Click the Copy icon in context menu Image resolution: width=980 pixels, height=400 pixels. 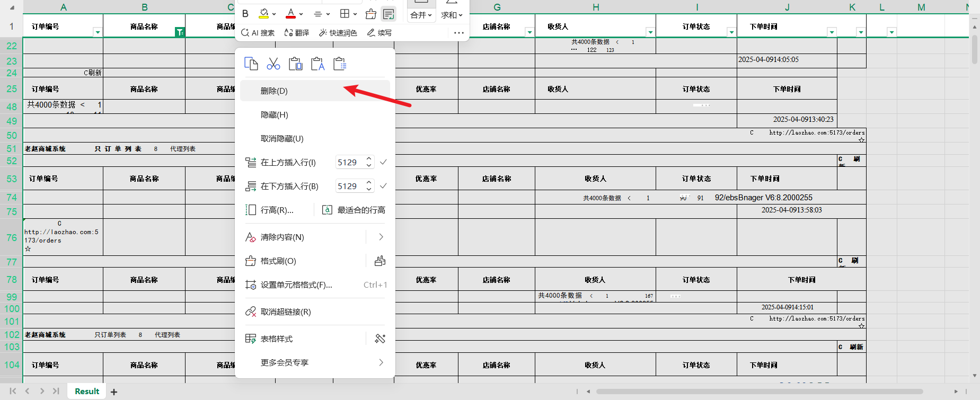[x=251, y=64]
